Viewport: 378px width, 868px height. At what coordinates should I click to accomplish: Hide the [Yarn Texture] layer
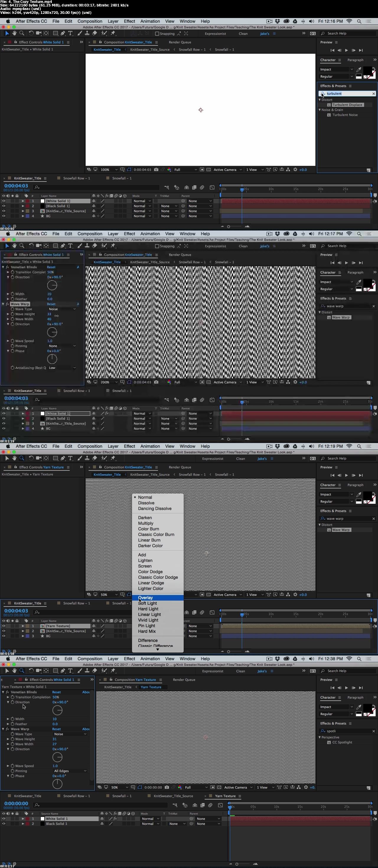coord(4,626)
